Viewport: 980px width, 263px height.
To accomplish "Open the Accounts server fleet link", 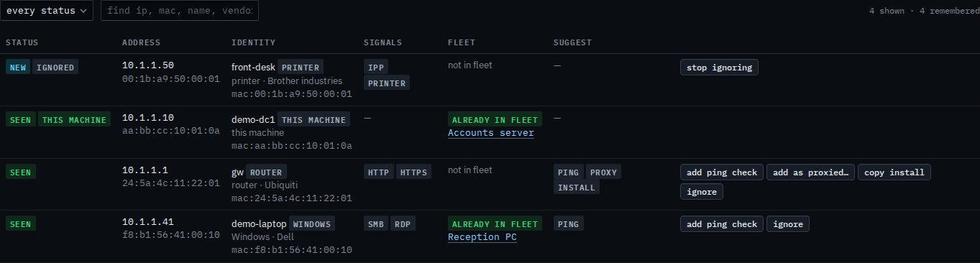I will tap(490, 133).
